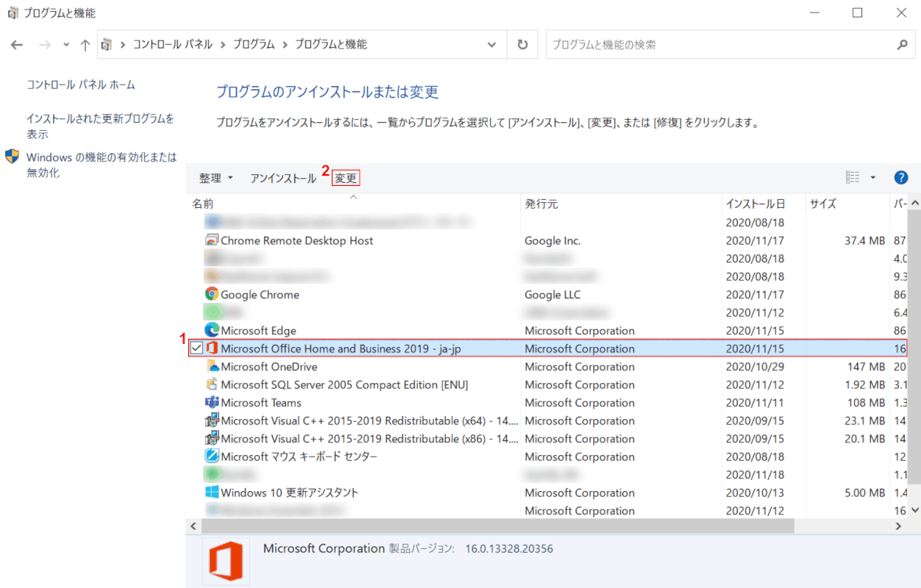
Task: Click the Forward navigation arrow
Action: click(45, 45)
